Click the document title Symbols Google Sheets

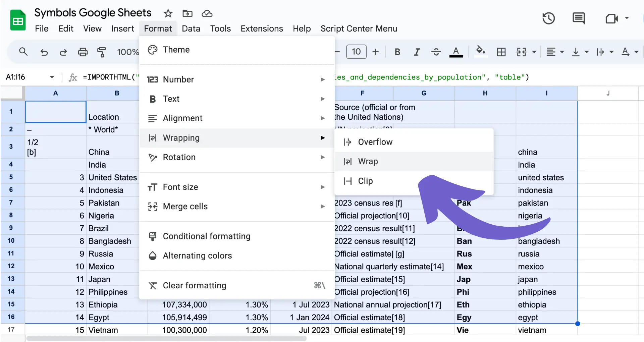pyautogui.click(x=93, y=13)
